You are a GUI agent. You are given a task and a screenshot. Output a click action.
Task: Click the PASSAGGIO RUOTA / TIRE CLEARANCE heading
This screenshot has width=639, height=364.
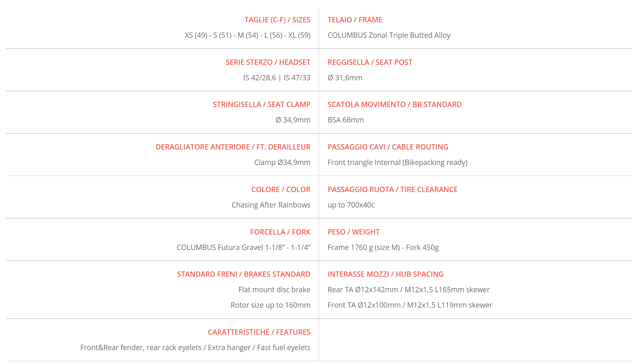392,190
